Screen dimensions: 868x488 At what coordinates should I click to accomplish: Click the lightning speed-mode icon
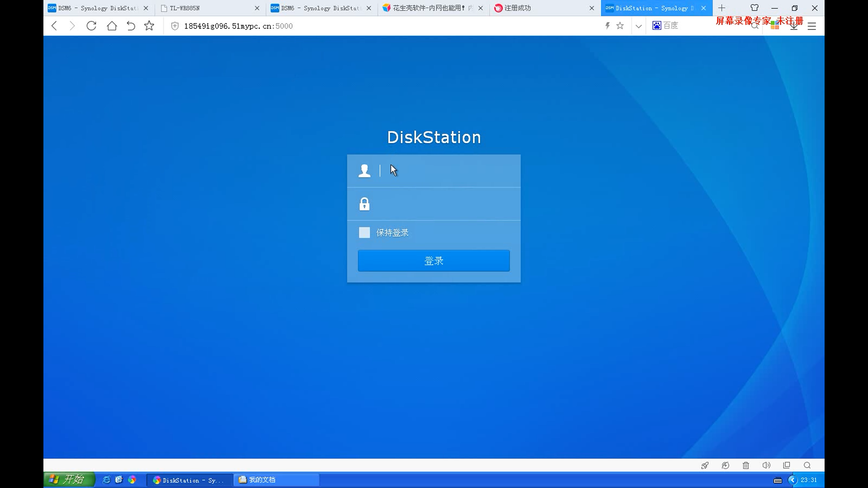608,26
